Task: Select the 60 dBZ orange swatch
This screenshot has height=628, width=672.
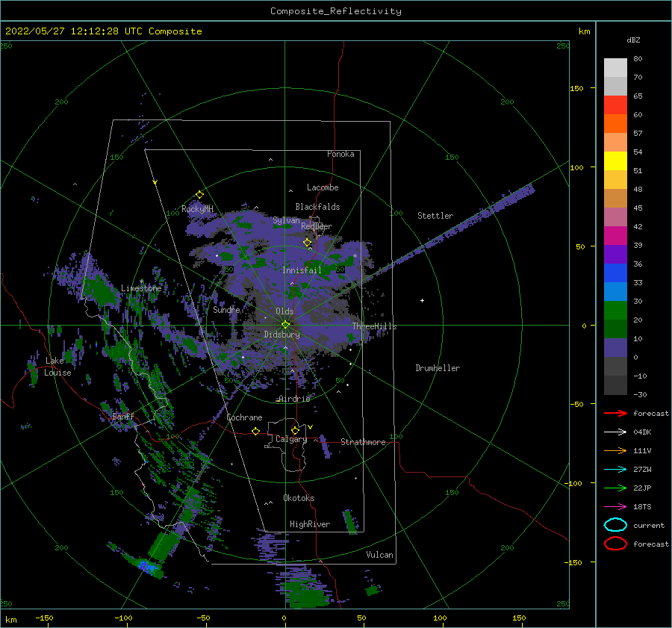Action: (x=615, y=123)
